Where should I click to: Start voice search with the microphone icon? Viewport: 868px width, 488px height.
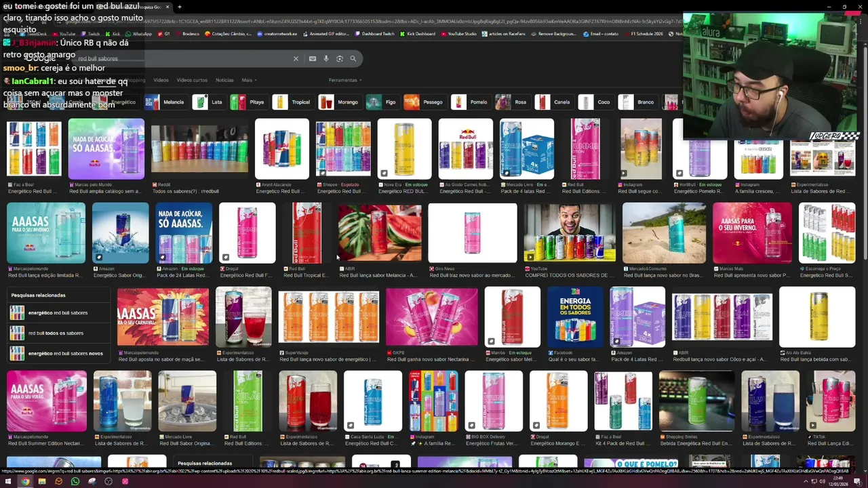click(x=326, y=59)
